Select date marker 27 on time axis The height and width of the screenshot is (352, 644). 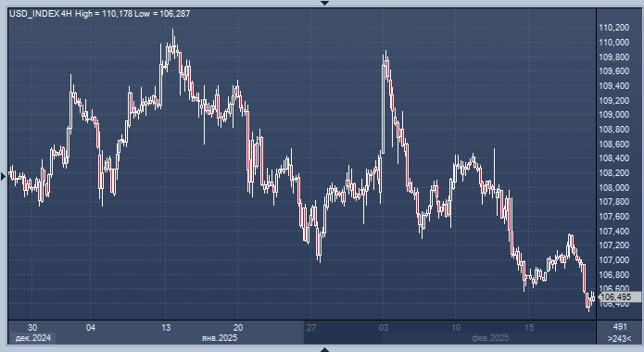(x=311, y=328)
